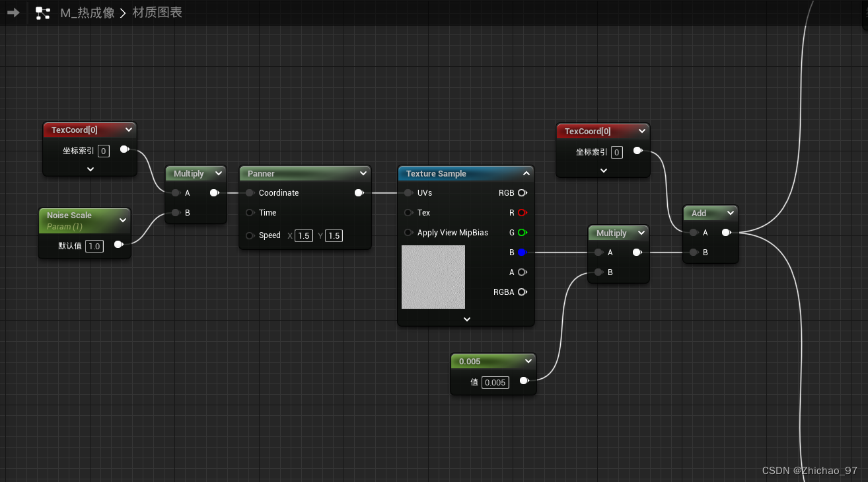The image size is (868, 482).
Task: Select the Texture Sample node title
Action: pos(436,173)
